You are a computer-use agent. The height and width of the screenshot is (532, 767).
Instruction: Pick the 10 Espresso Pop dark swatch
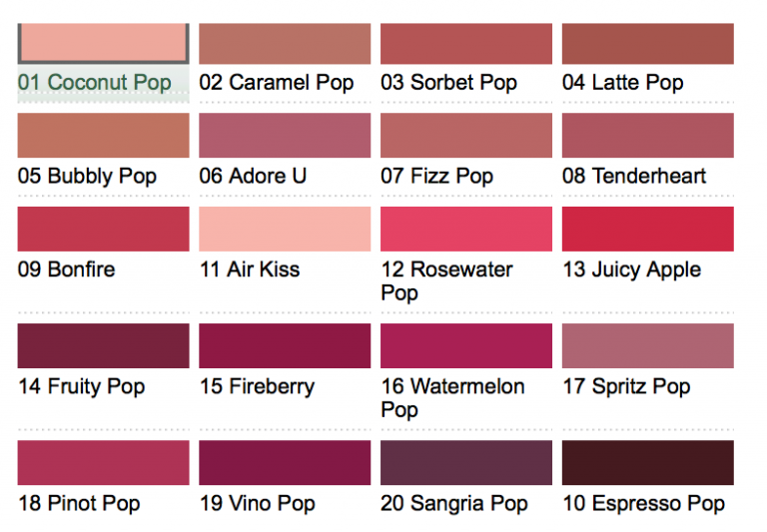coord(647,462)
